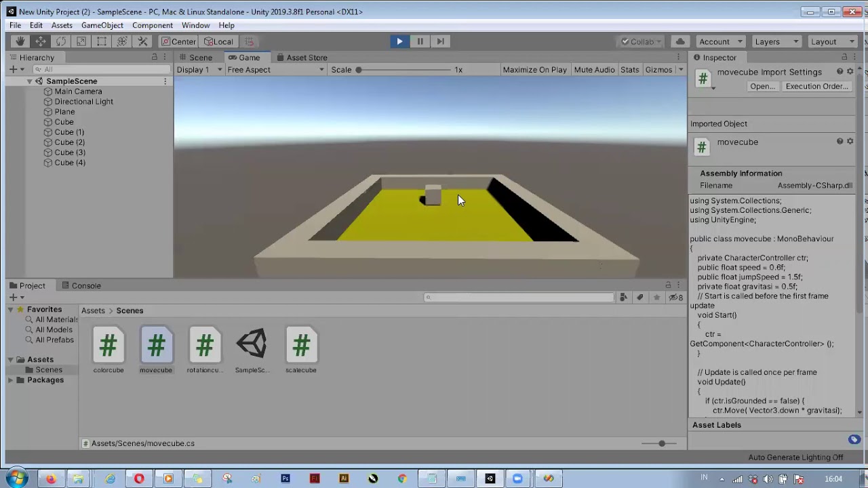Click the Search by Label icon
Viewport: 868px width, 488px height.
(639, 297)
